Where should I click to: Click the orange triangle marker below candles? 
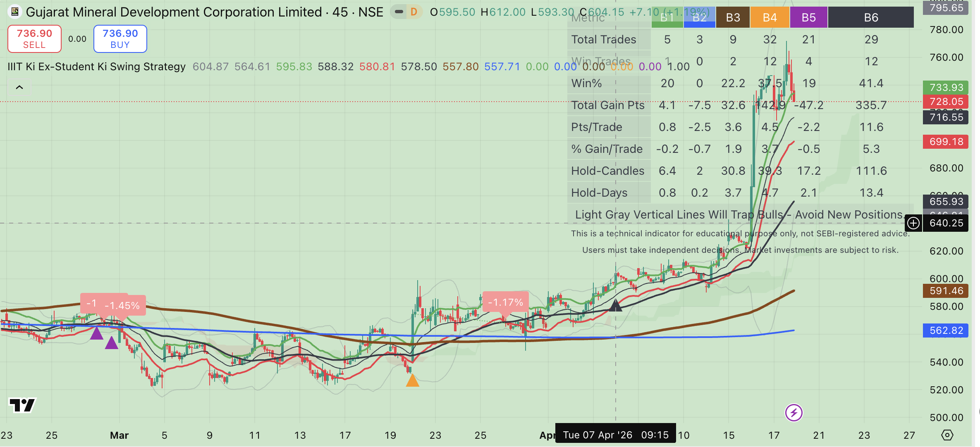click(412, 380)
